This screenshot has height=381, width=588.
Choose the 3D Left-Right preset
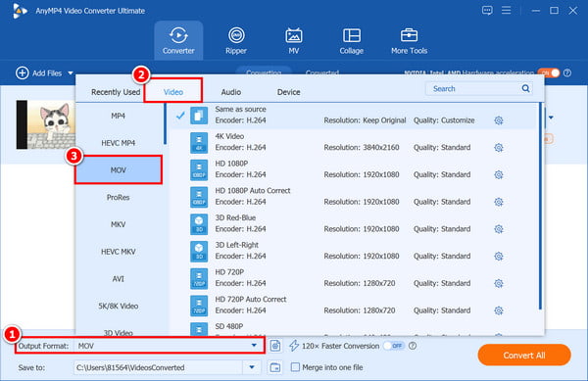[x=353, y=251]
